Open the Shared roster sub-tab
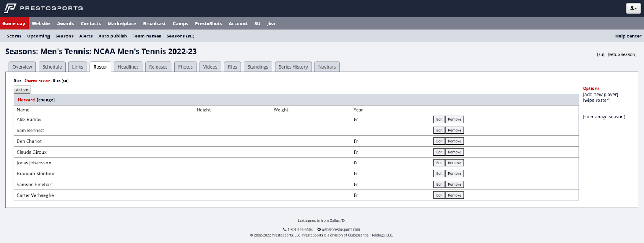The width and height of the screenshot is (644, 243). pos(37,81)
